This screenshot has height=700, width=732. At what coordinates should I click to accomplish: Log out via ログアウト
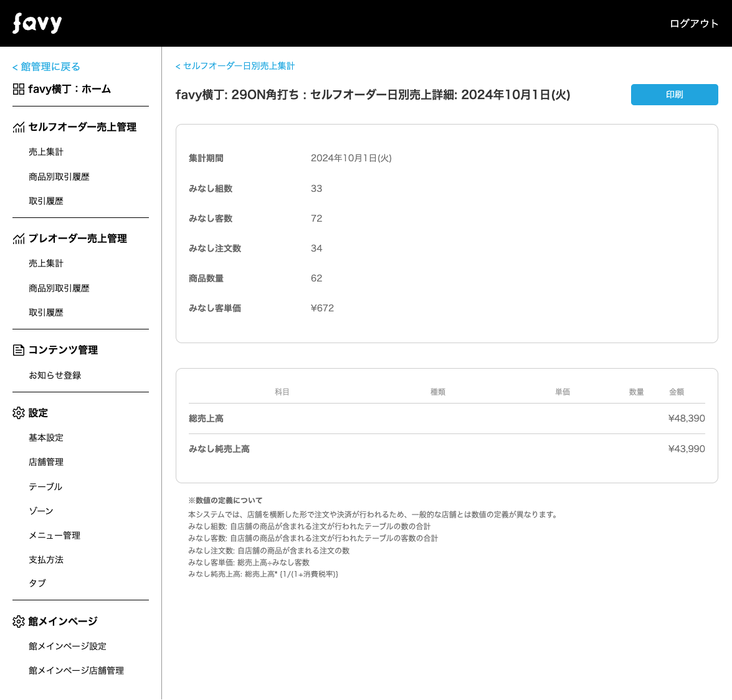(694, 23)
